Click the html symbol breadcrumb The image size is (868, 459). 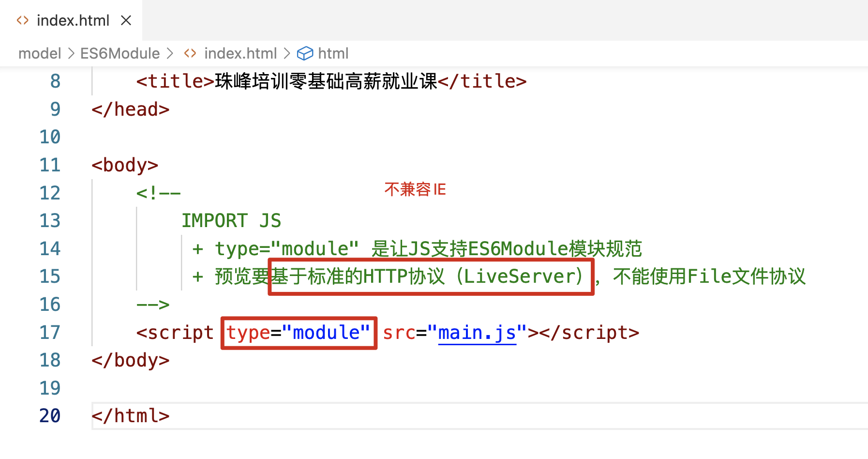333,53
